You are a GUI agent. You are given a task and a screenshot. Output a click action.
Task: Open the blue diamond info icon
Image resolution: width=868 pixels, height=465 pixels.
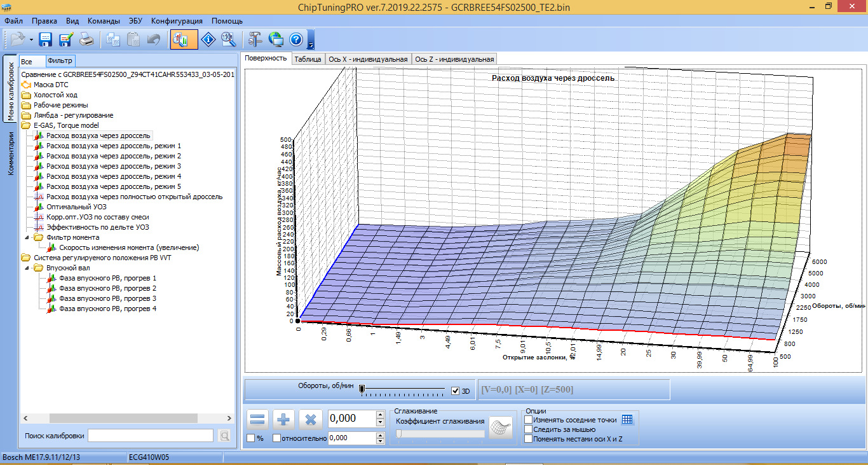pos(208,40)
